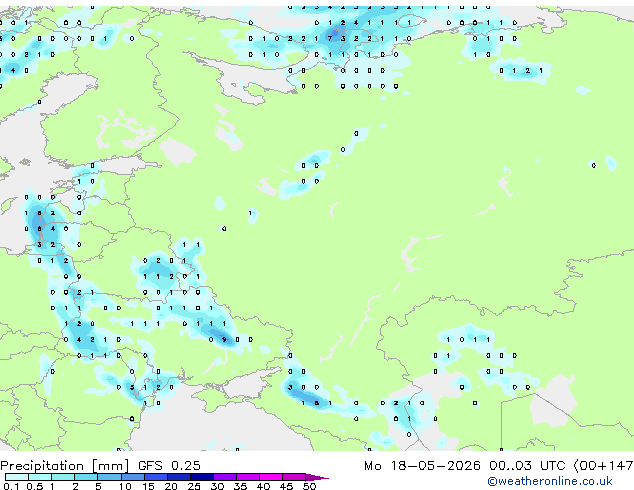
Task: Select the 0.1–0.5 mm lightest cyan swatch
Action: [17, 477]
